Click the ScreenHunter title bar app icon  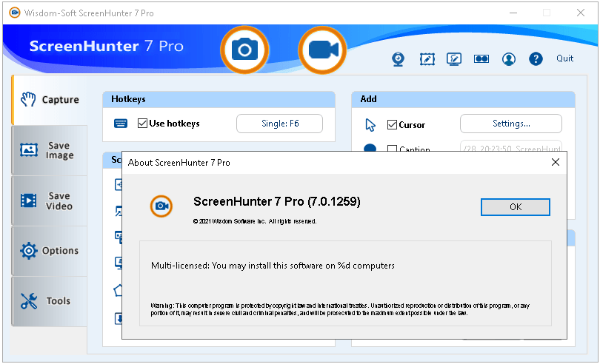[x=15, y=13]
